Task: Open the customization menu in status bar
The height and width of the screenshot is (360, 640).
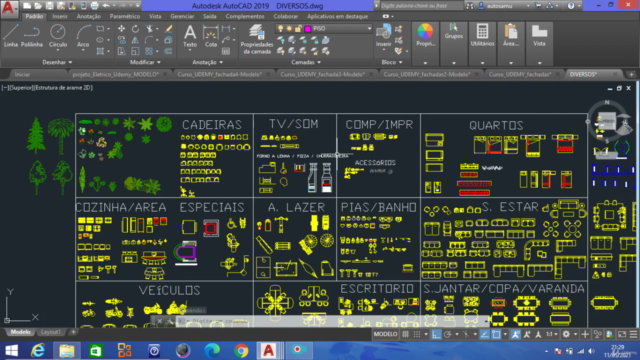Action: coord(633,334)
